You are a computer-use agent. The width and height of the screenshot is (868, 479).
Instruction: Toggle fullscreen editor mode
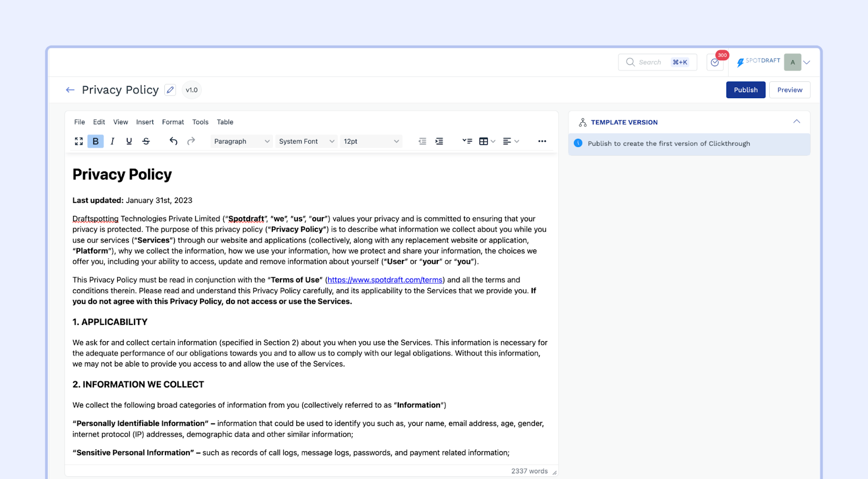(79, 141)
